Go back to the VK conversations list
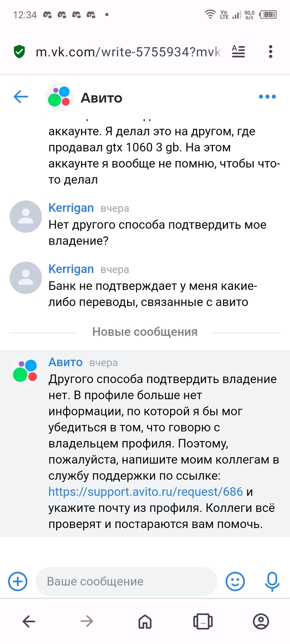 (x=21, y=97)
